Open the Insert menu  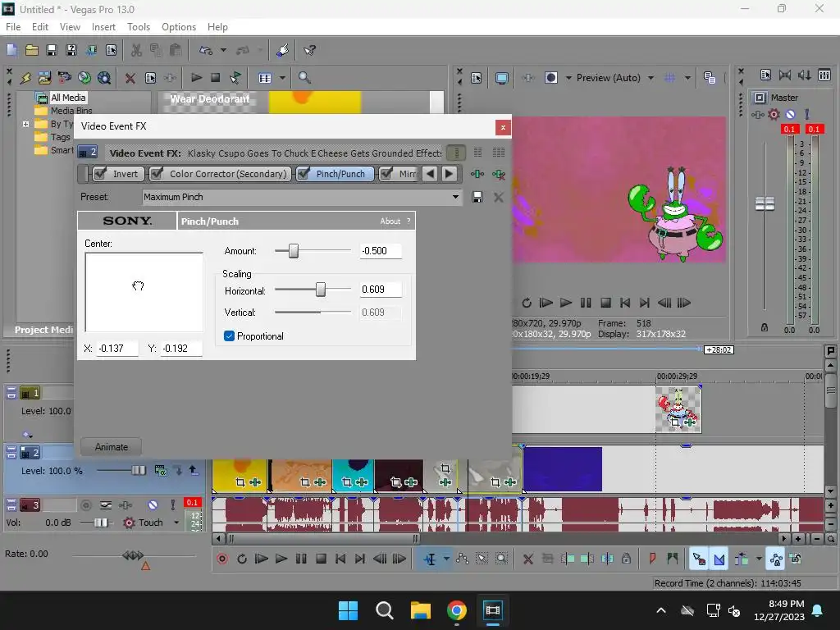pos(103,27)
